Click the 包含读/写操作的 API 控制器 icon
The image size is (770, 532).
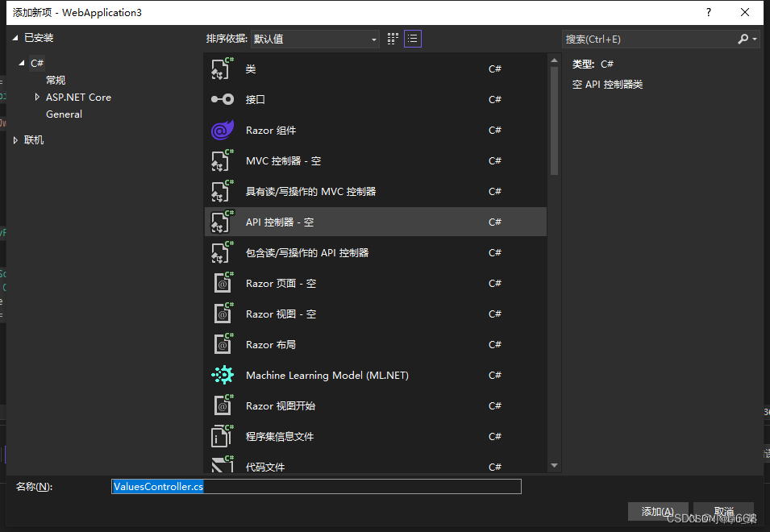coord(222,253)
